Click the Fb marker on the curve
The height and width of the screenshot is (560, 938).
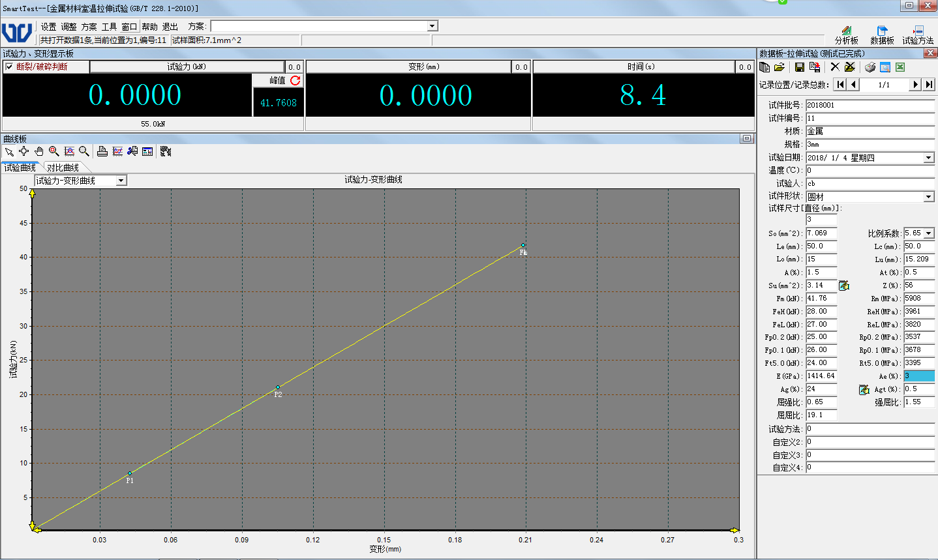point(523,246)
